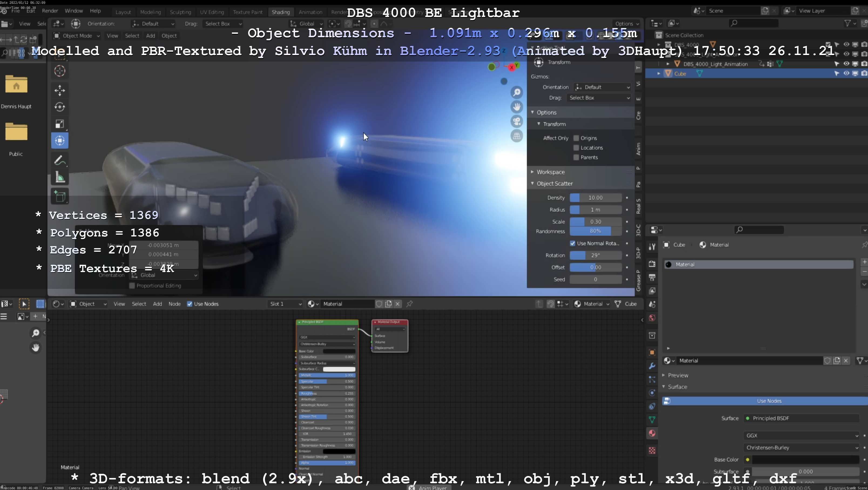The width and height of the screenshot is (868, 490).
Task: Open Christensen-Burley dropdown in properties
Action: click(x=801, y=448)
